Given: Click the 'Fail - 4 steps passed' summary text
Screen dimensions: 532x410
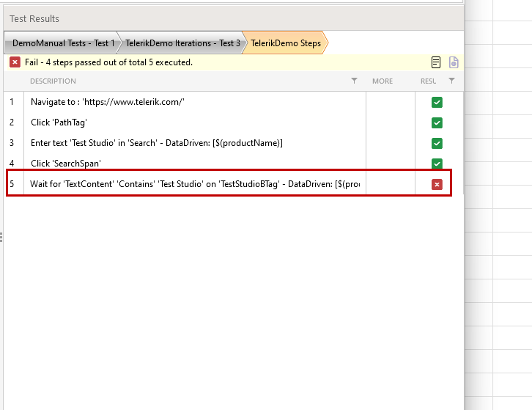Looking at the screenshot, I should click(x=109, y=62).
